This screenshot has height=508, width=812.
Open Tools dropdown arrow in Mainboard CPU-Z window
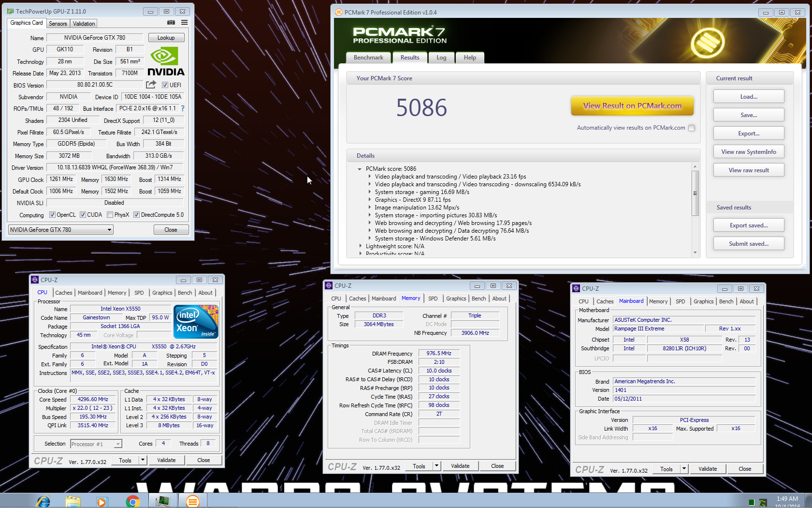pos(684,469)
